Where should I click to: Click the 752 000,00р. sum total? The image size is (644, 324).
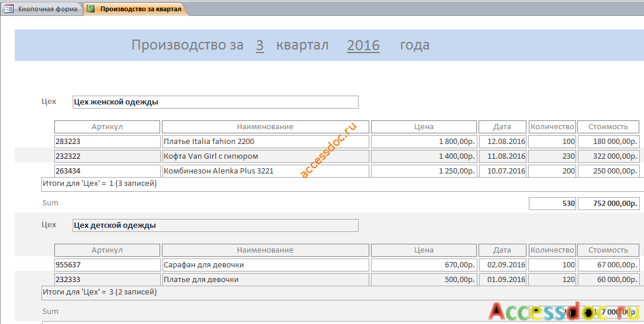click(609, 204)
